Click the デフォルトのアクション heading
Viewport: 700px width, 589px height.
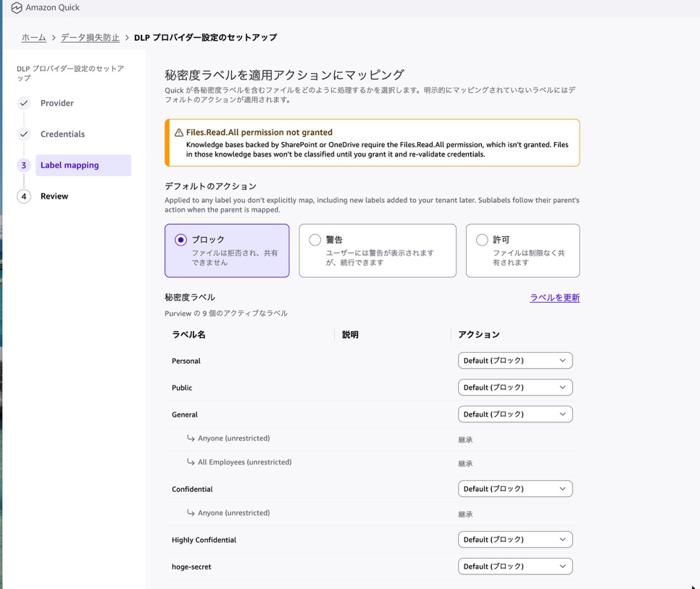coord(211,186)
